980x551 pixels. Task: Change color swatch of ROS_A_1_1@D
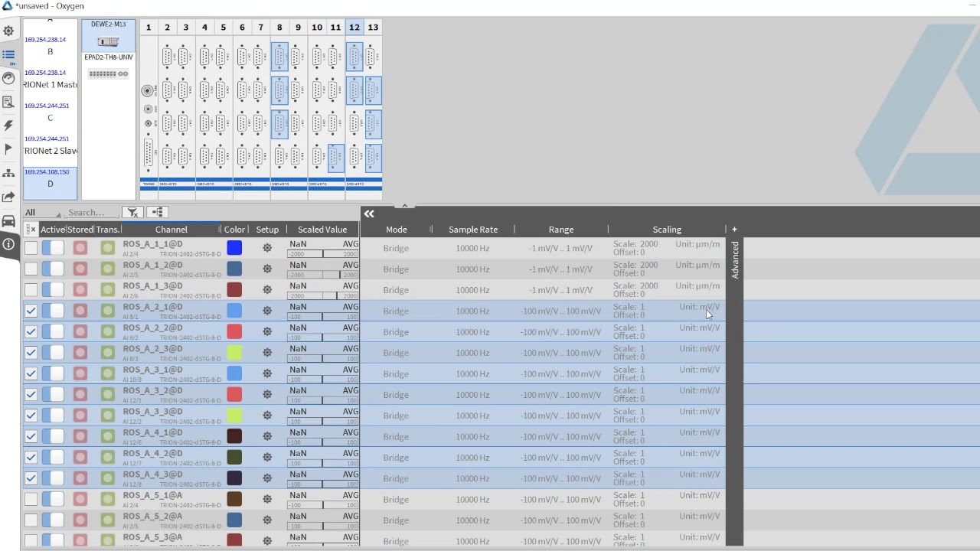point(234,248)
